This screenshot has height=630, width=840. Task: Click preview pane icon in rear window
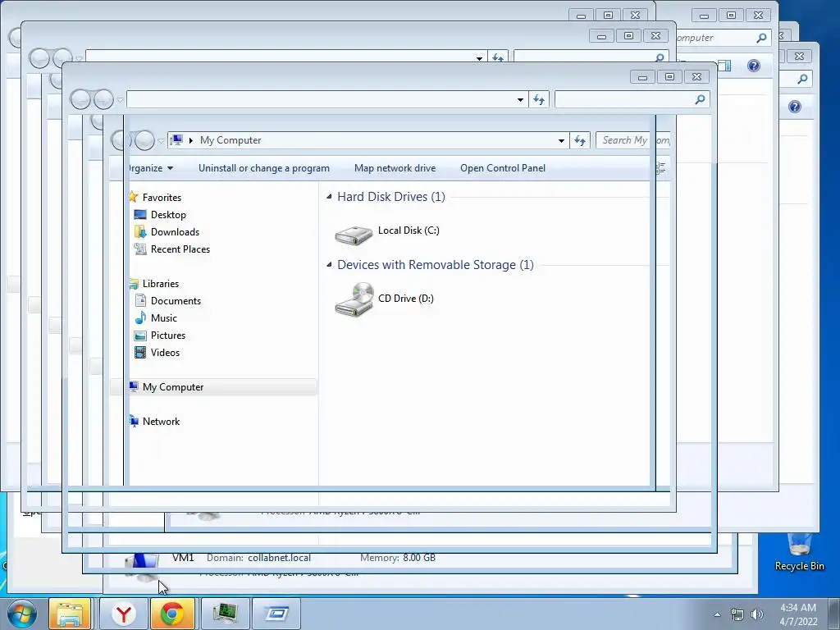click(x=725, y=66)
